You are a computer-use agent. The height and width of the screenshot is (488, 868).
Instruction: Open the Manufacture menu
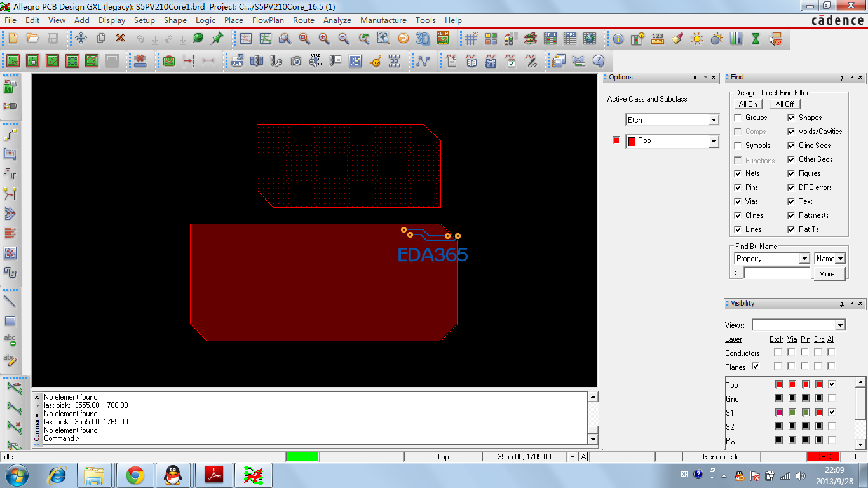pyautogui.click(x=383, y=20)
